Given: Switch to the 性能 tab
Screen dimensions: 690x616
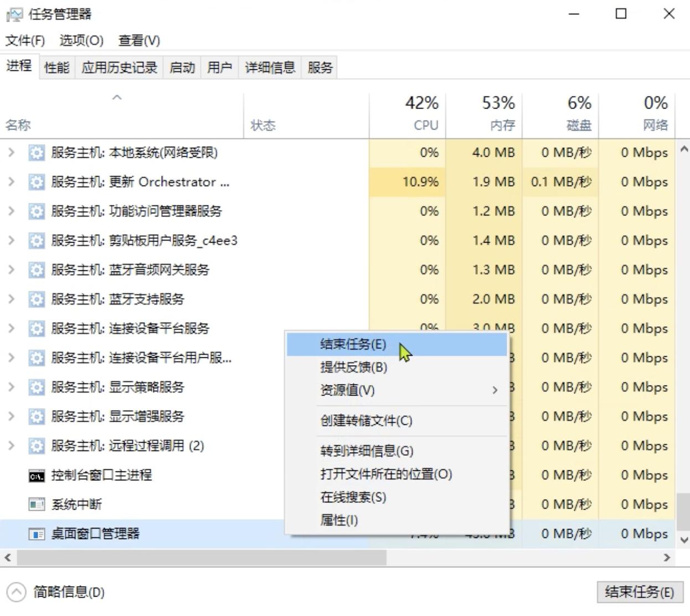Looking at the screenshot, I should 55,67.
